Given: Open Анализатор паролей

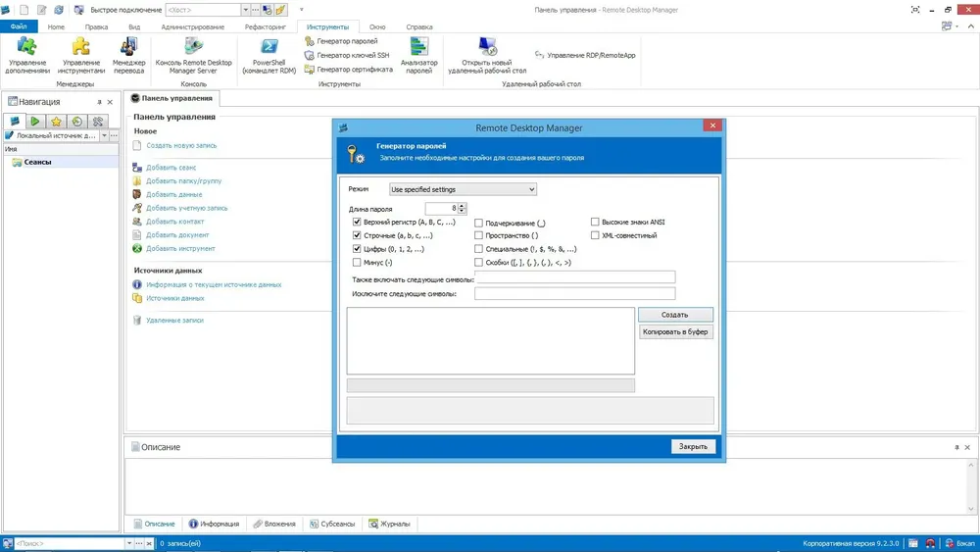Looking at the screenshot, I should [x=418, y=56].
